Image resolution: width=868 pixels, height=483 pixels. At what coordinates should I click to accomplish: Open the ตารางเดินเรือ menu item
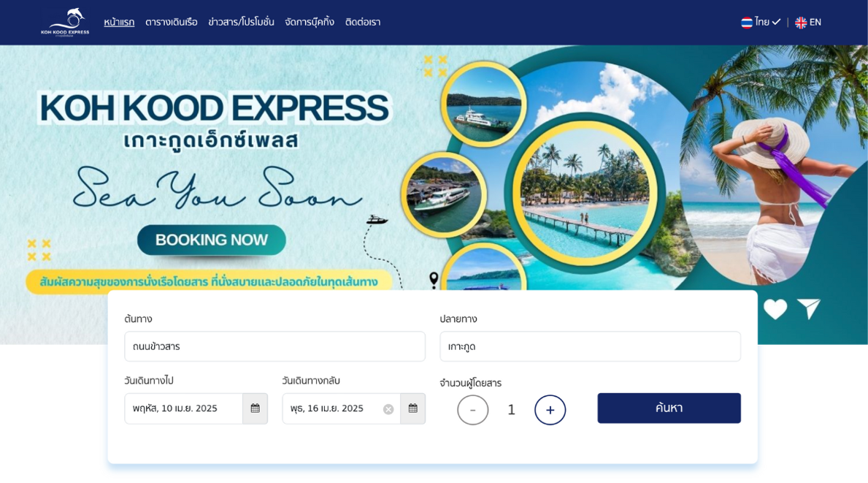coord(172,22)
